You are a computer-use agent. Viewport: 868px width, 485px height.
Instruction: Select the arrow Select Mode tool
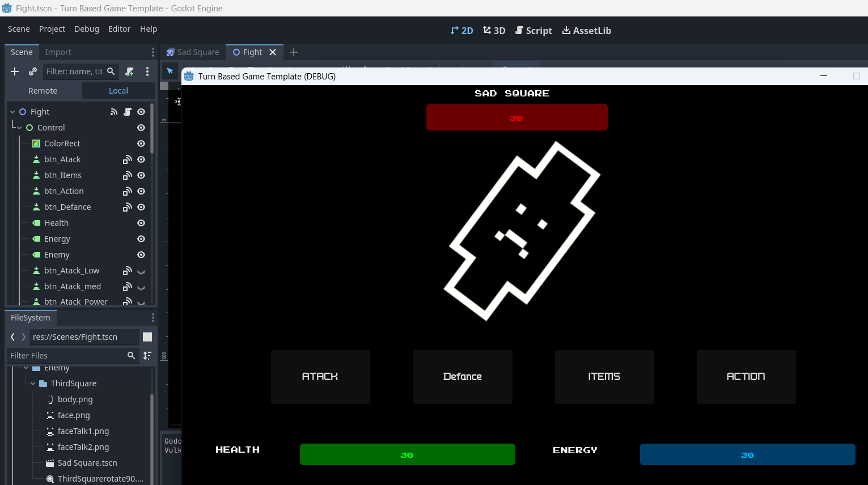pos(170,71)
